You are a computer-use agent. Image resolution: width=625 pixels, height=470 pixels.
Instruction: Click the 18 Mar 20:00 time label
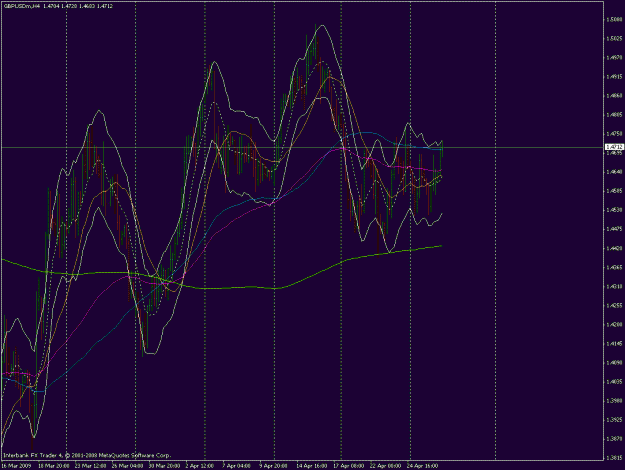tap(54, 466)
